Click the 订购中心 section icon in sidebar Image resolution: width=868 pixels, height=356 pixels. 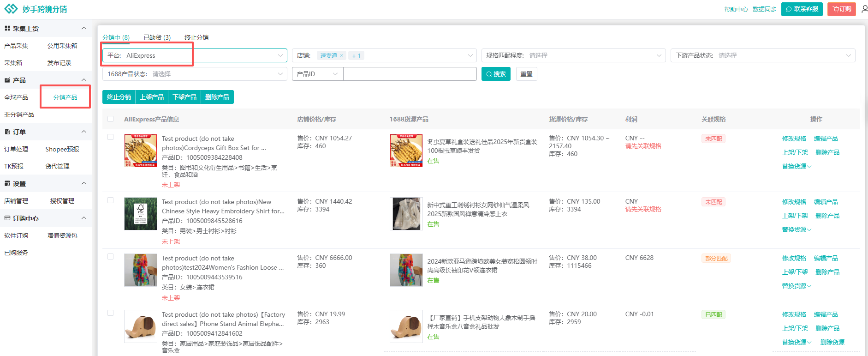pyautogui.click(x=7, y=218)
